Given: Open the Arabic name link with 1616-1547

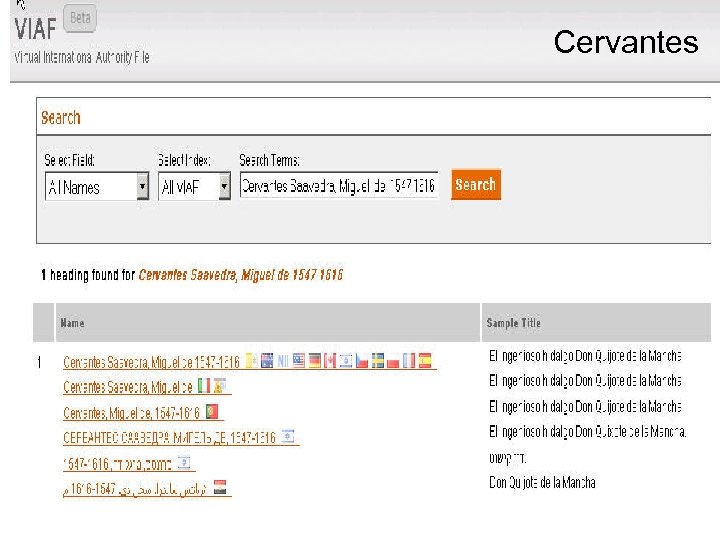Looking at the screenshot, I should [x=135, y=489].
